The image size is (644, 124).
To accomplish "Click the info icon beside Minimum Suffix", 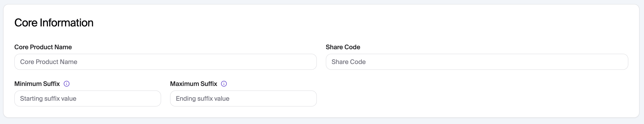I will pyautogui.click(x=67, y=84).
